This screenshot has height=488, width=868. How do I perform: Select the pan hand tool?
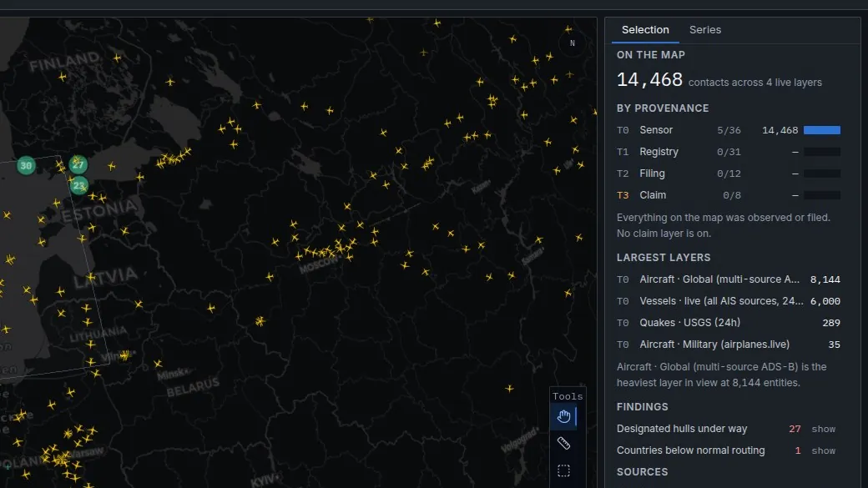[x=563, y=416]
